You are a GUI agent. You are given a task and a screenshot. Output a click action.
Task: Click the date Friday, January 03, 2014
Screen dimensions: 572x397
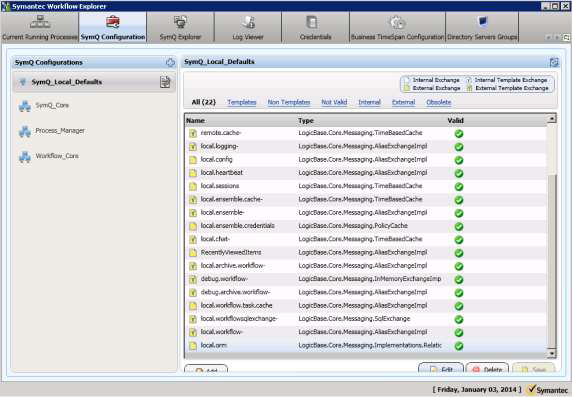coord(477,390)
